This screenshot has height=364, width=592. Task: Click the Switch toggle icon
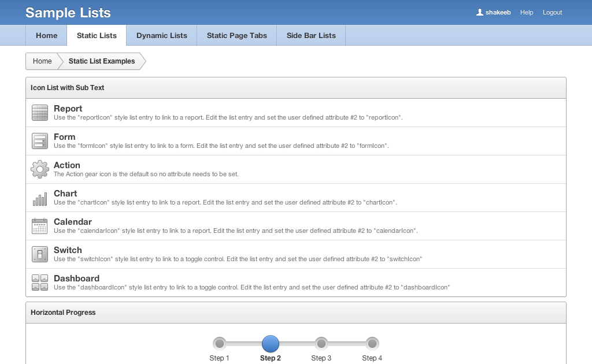click(39, 254)
